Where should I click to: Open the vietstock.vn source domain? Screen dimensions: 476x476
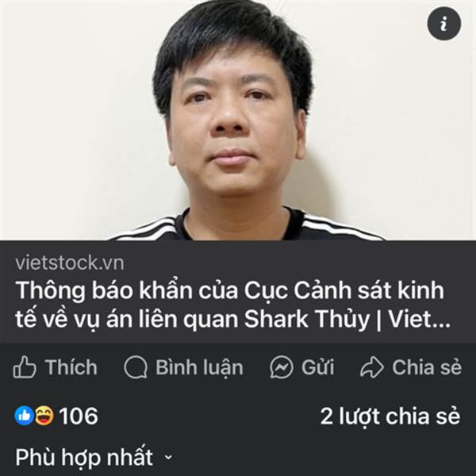(x=70, y=263)
